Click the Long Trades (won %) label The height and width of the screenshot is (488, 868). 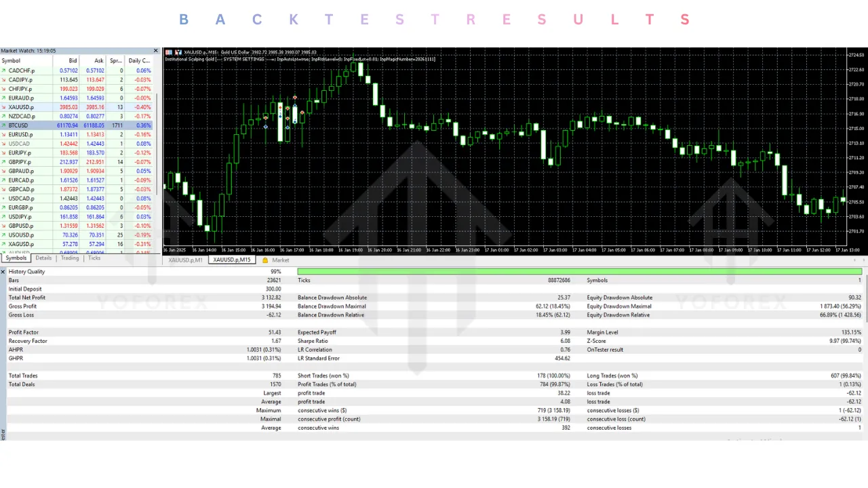pos(612,375)
